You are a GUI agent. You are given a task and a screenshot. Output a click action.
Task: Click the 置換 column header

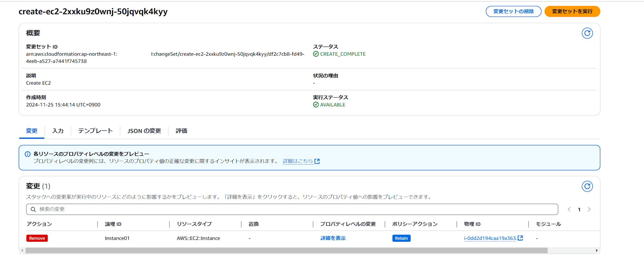pos(254,224)
